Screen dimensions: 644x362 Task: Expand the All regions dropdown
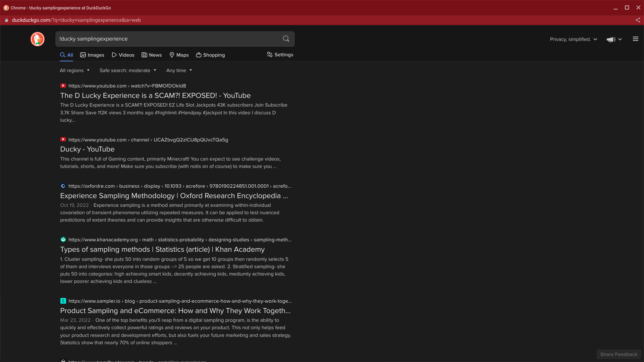point(74,70)
